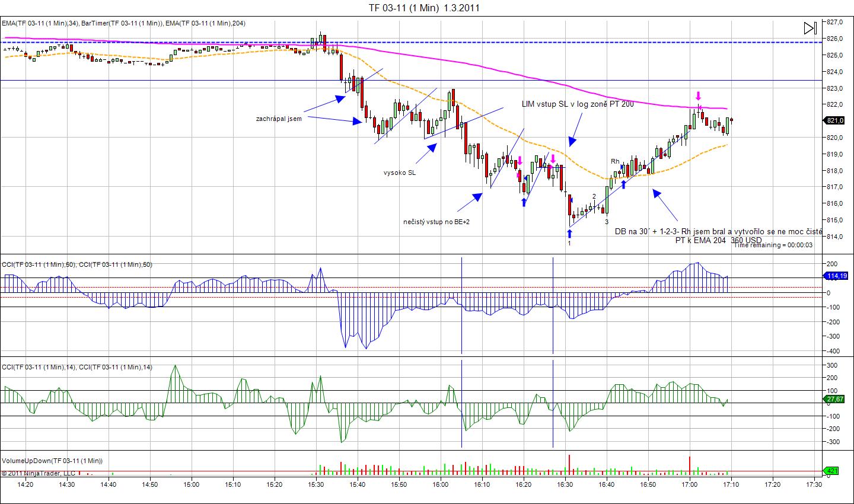
Task: Click the tall red volume bar at 16:30
Action: 569,465
